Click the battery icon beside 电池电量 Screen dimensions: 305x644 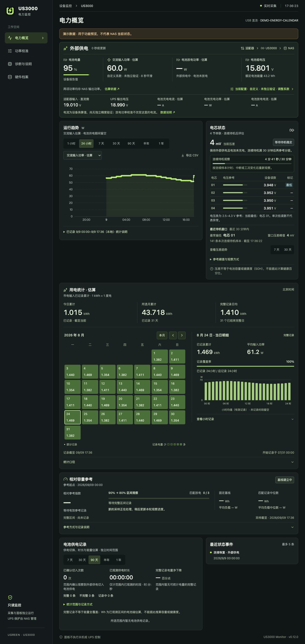(x=65, y=60)
